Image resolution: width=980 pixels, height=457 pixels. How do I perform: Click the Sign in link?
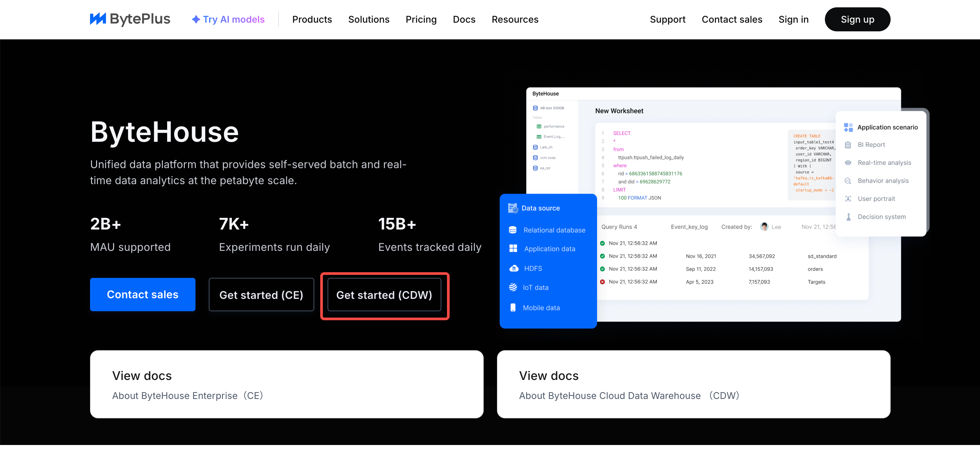793,19
